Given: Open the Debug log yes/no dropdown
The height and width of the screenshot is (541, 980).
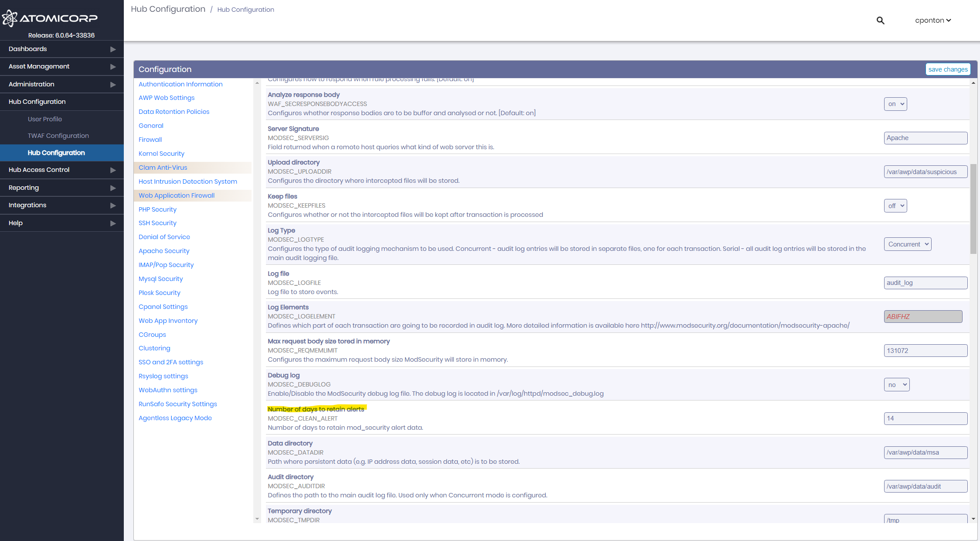Looking at the screenshot, I should (896, 384).
